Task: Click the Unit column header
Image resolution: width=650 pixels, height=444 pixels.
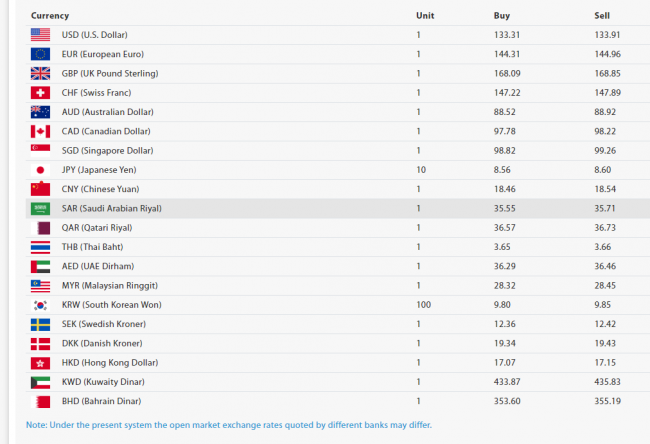Action: click(x=425, y=16)
